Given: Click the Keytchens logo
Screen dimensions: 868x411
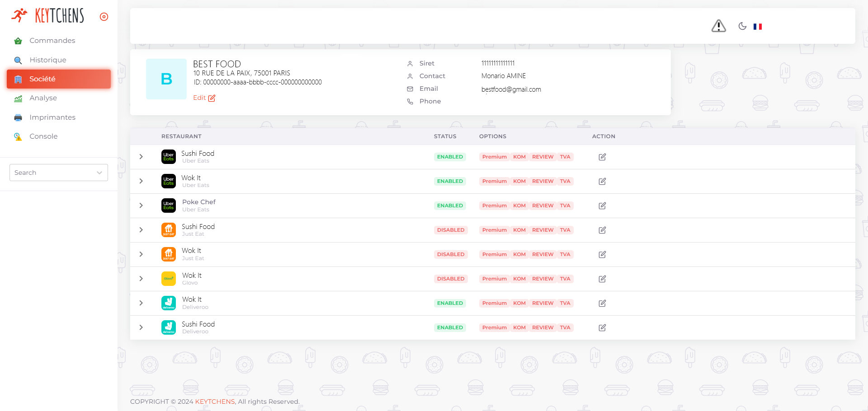Looking at the screenshot, I should click(48, 16).
